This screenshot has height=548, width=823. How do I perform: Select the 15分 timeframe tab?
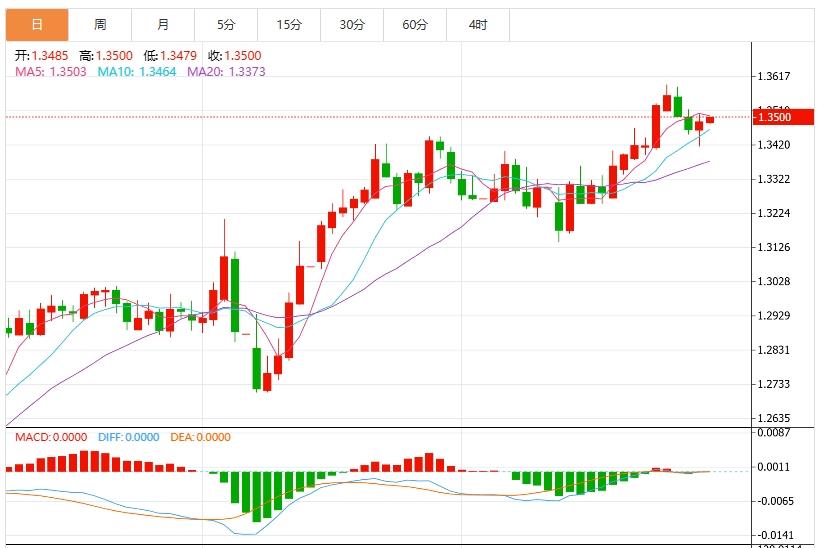[x=289, y=24]
